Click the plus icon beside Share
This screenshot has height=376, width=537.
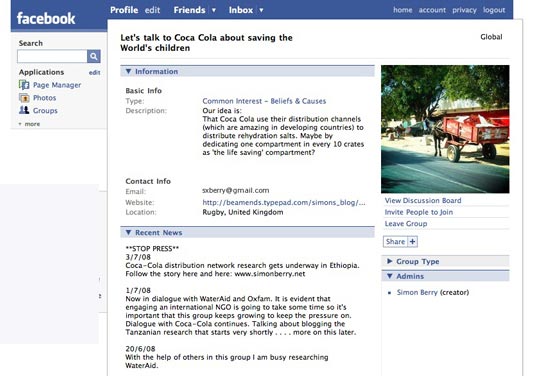click(412, 242)
